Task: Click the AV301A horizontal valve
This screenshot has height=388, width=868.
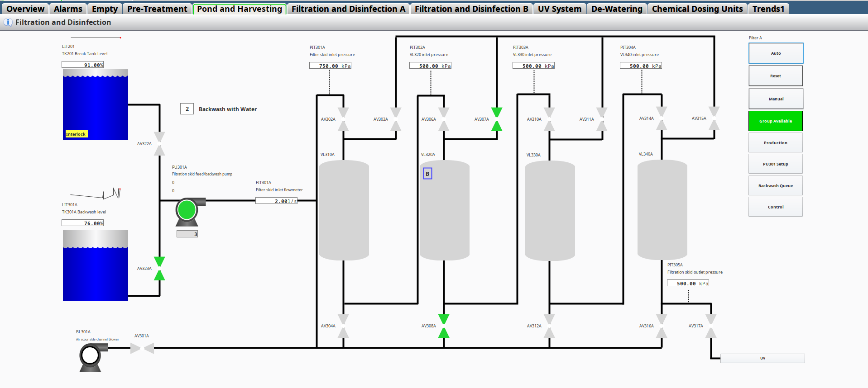Action: point(142,348)
